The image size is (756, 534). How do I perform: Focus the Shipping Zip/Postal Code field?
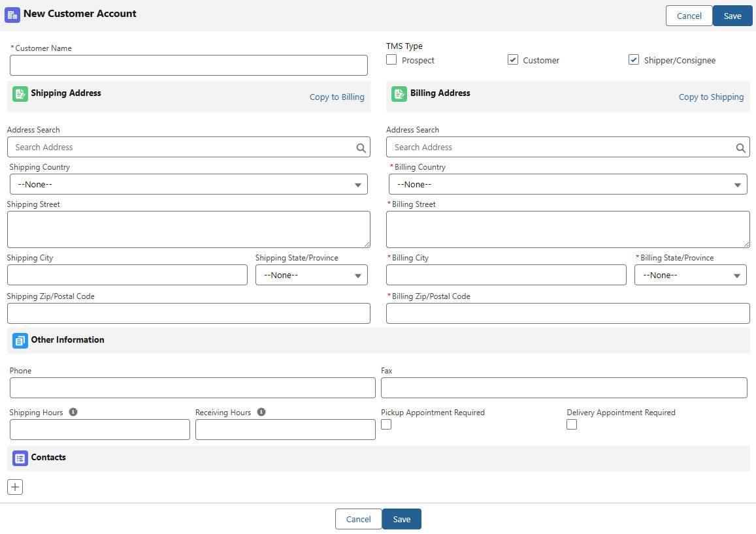[189, 313]
